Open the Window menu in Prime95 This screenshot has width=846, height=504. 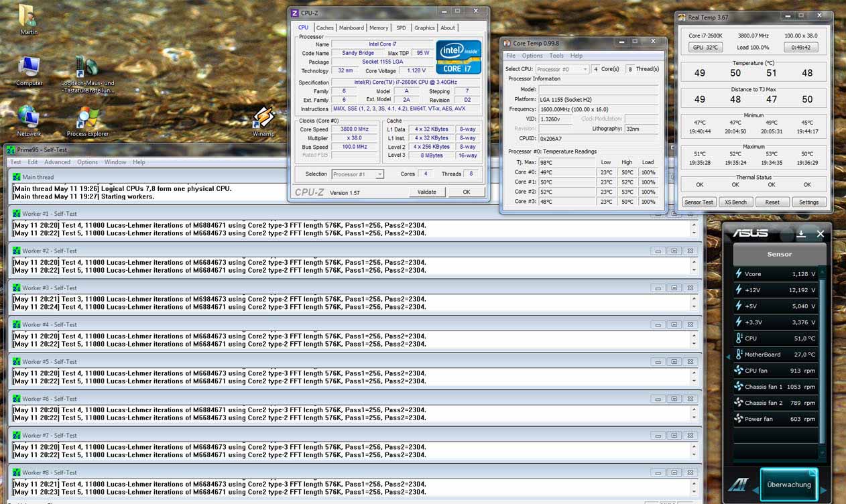click(x=115, y=162)
